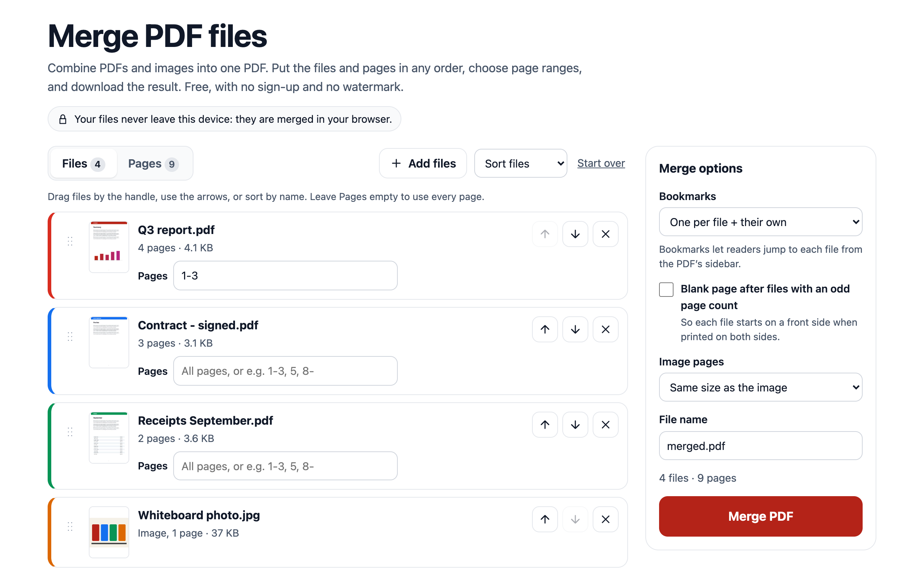Grab the drag handle of Whiteboard photo.jpg
The width and height of the screenshot is (924, 585).
click(x=70, y=526)
